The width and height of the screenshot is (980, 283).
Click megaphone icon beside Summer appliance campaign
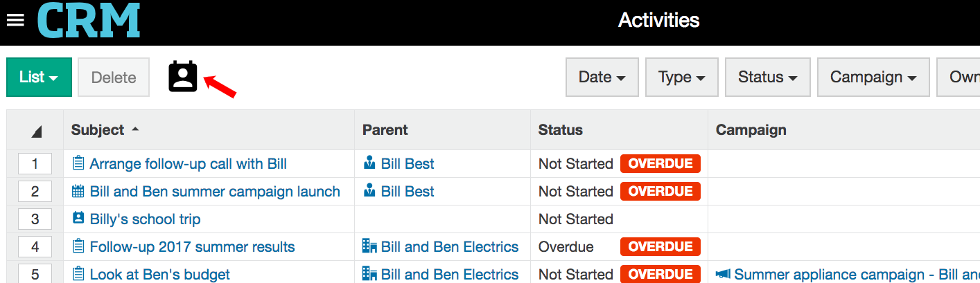(x=723, y=275)
